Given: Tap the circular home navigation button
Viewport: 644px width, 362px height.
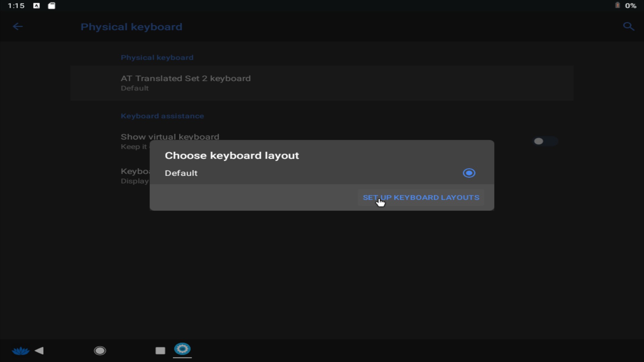Looking at the screenshot, I should click(100, 351).
